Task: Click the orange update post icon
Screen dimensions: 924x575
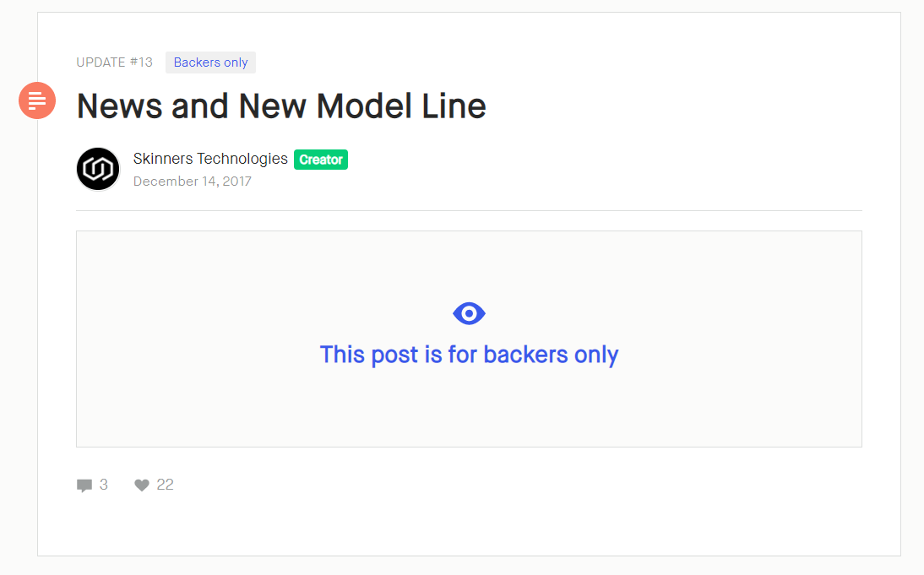Action: pos(37,100)
